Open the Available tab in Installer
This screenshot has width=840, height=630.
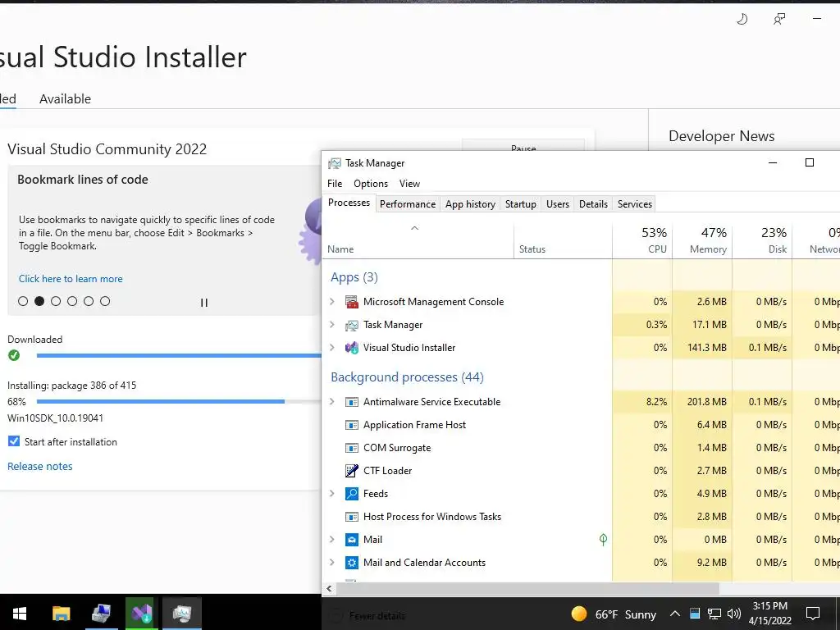[x=66, y=99]
